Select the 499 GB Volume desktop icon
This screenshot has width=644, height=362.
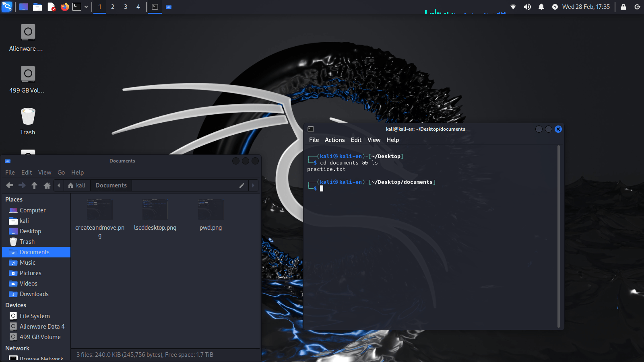[28, 79]
